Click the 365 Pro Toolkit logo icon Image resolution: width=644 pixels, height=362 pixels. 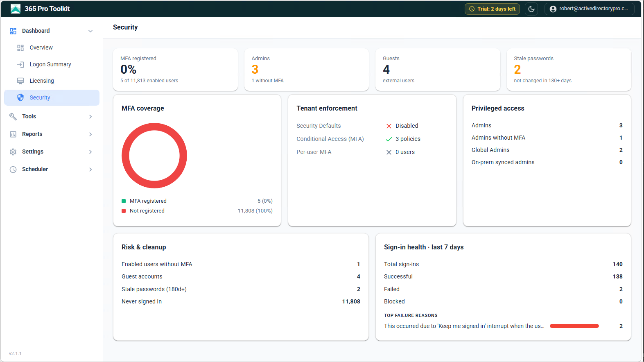click(x=16, y=9)
